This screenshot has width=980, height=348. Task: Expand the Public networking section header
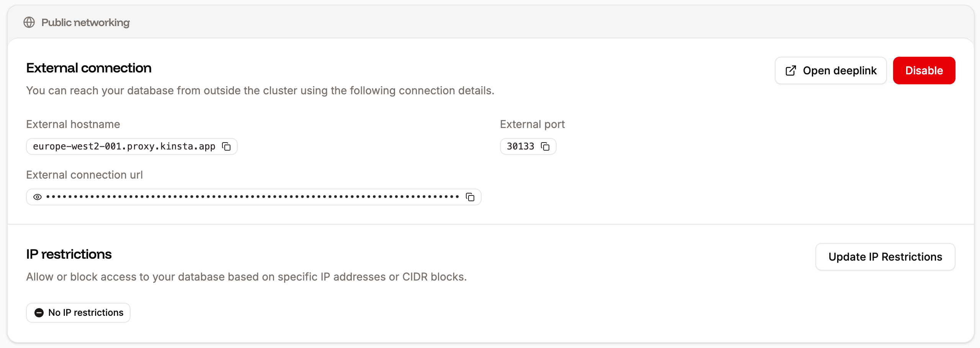pyautogui.click(x=85, y=22)
